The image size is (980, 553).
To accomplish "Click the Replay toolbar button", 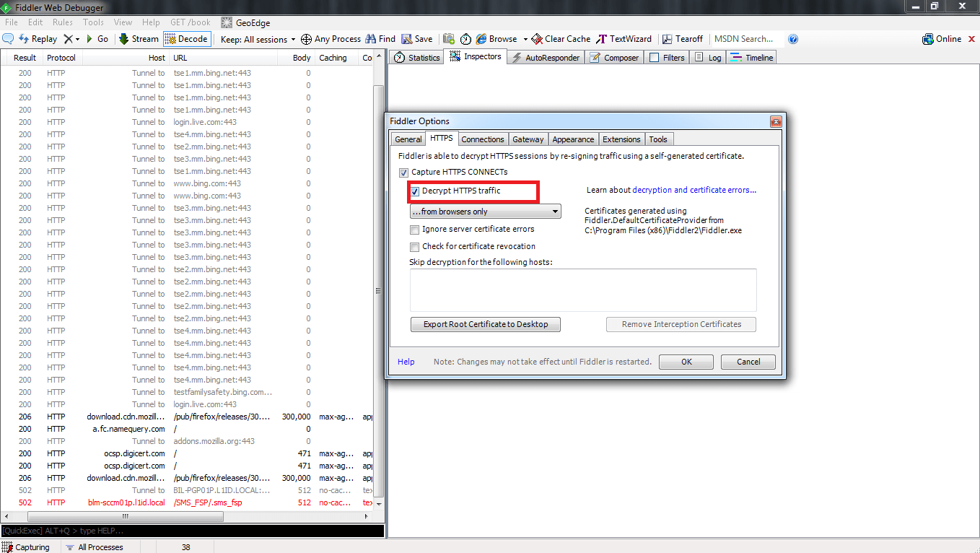I will coord(38,39).
